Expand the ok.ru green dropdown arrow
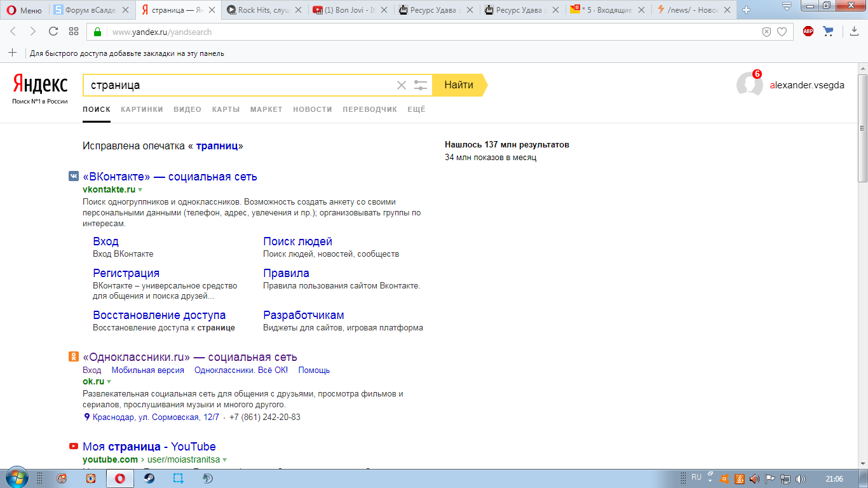The width and height of the screenshot is (868, 488). point(109,382)
